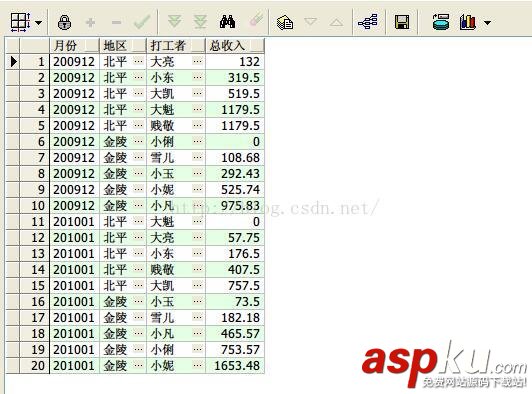Click the 大魁 cell in row 4

(176, 109)
